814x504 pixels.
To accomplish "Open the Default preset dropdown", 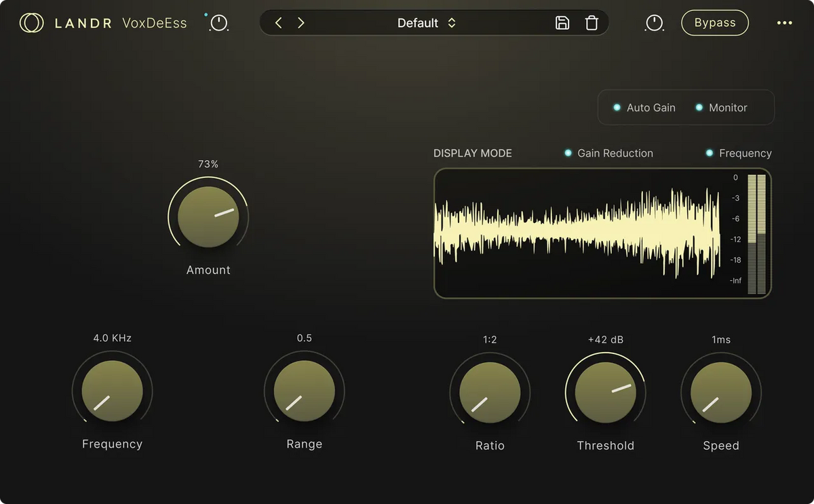I will pyautogui.click(x=452, y=22).
